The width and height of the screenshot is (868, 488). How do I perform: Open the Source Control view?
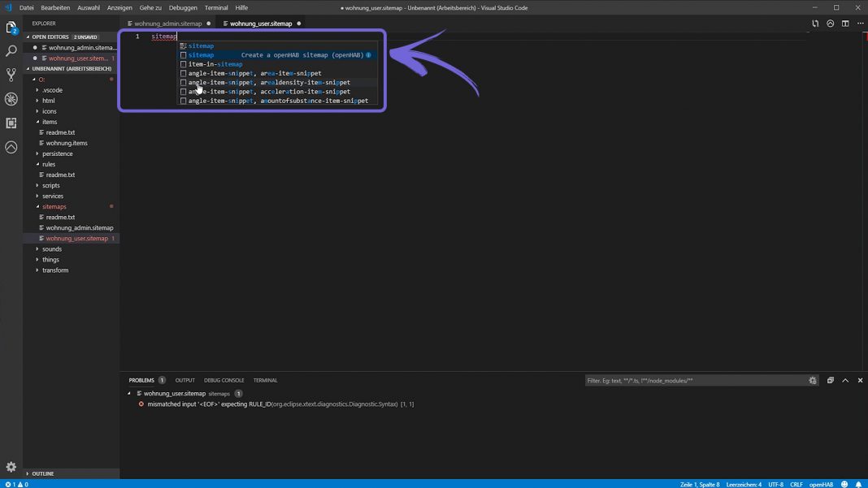[x=11, y=75]
